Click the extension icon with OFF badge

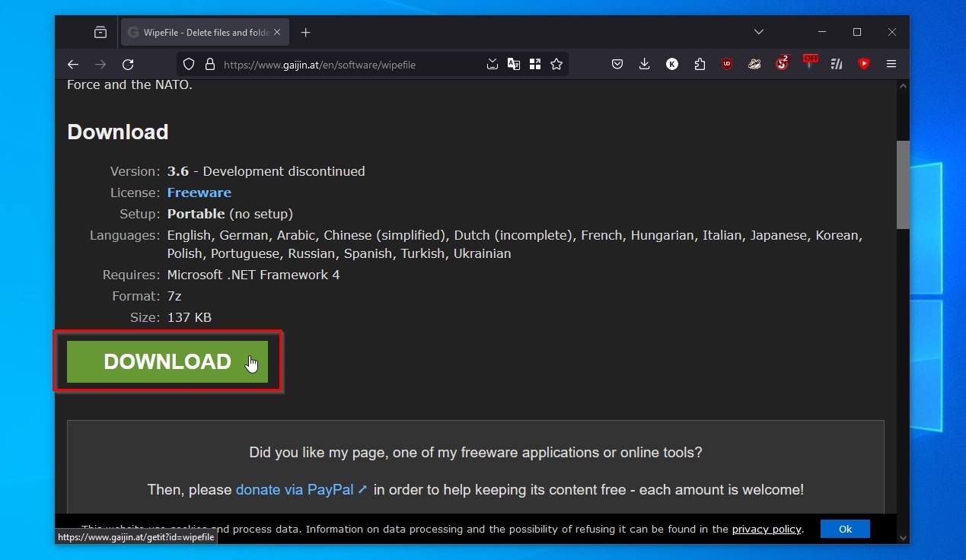coord(810,62)
